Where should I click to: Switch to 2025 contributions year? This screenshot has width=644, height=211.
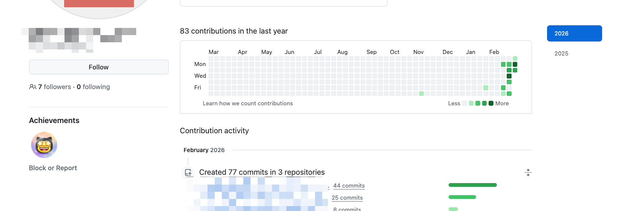[561, 54]
